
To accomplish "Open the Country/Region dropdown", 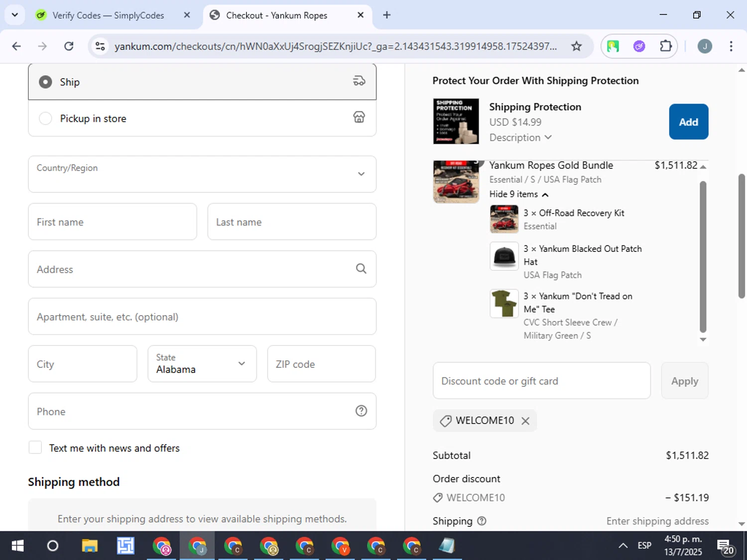I will coord(202,174).
